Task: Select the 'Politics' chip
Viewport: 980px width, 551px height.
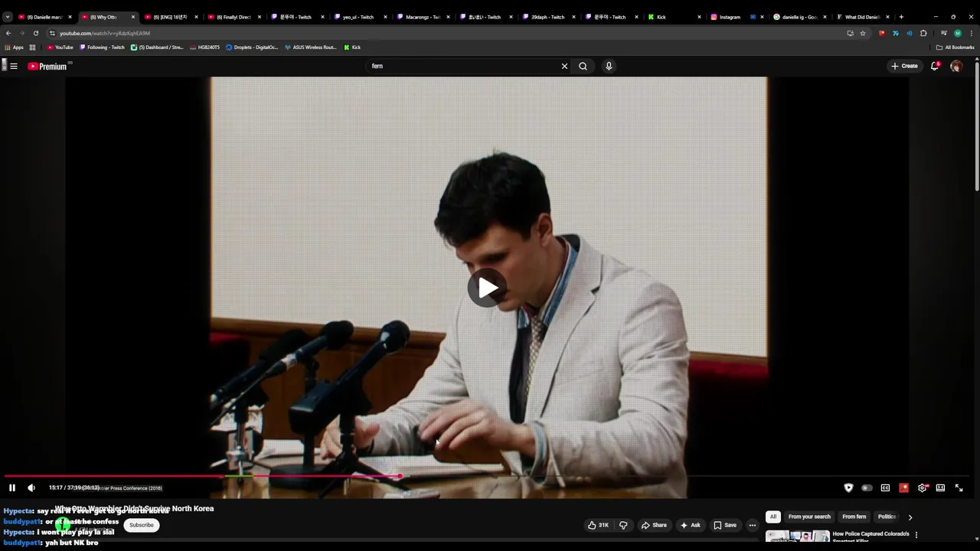Action: [x=887, y=517]
